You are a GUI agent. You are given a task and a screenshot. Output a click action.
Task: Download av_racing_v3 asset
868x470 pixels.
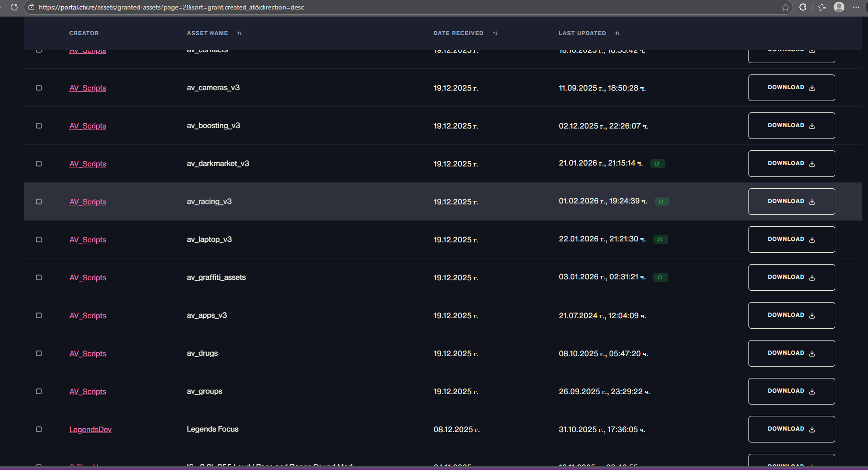(792, 202)
